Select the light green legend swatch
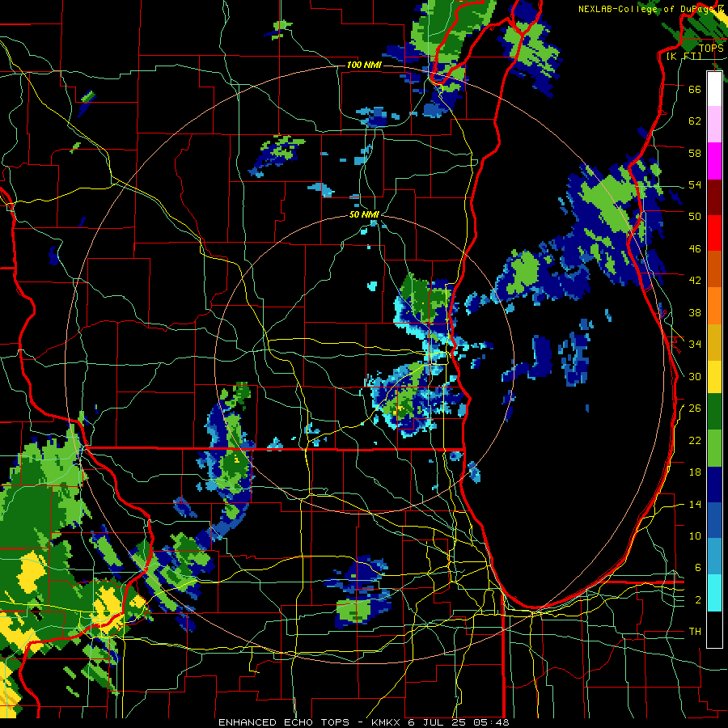 pyautogui.click(x=714, y=448)
